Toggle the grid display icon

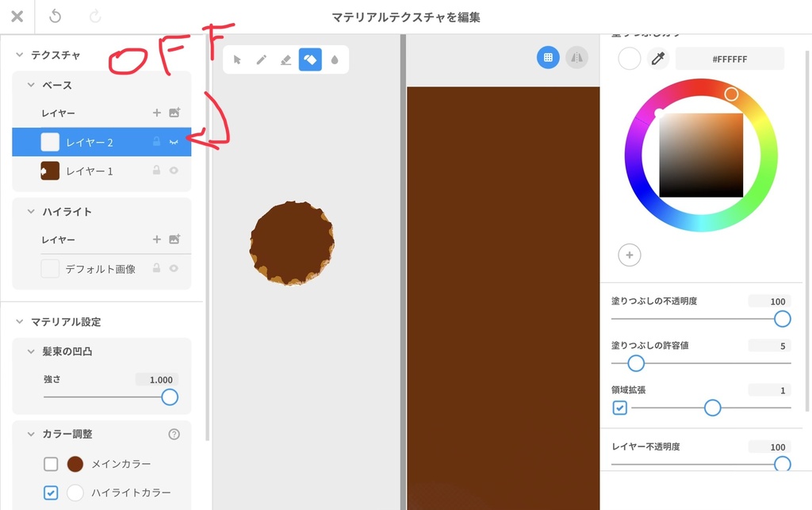tap(547, 57)
